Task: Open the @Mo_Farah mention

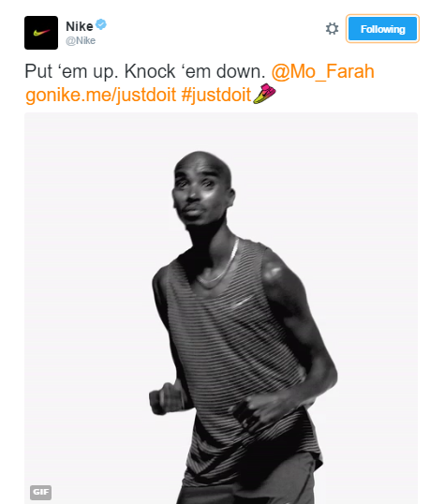Action: coord(323,71)
